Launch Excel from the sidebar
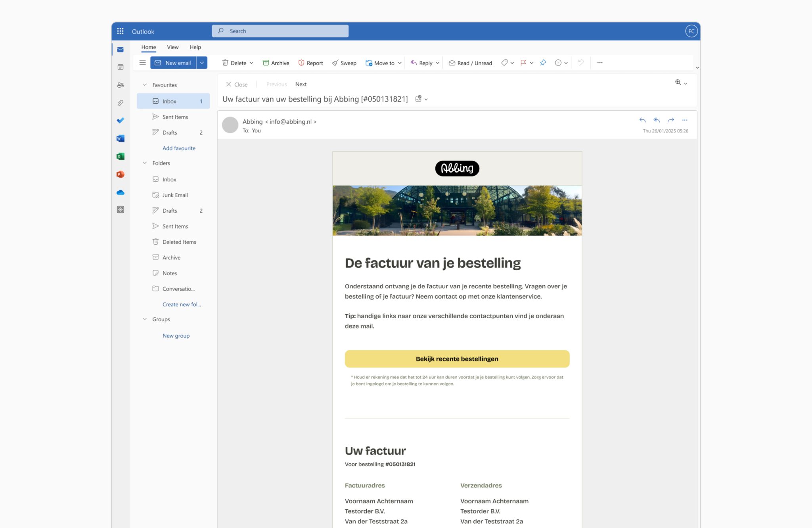 [121, 156]
